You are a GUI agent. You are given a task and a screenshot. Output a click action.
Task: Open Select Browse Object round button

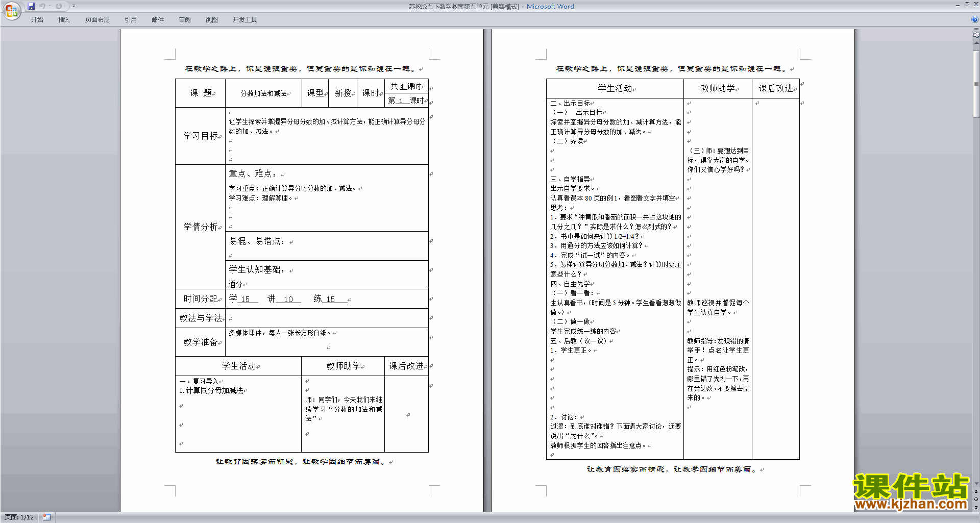click(x=976, y=499)
